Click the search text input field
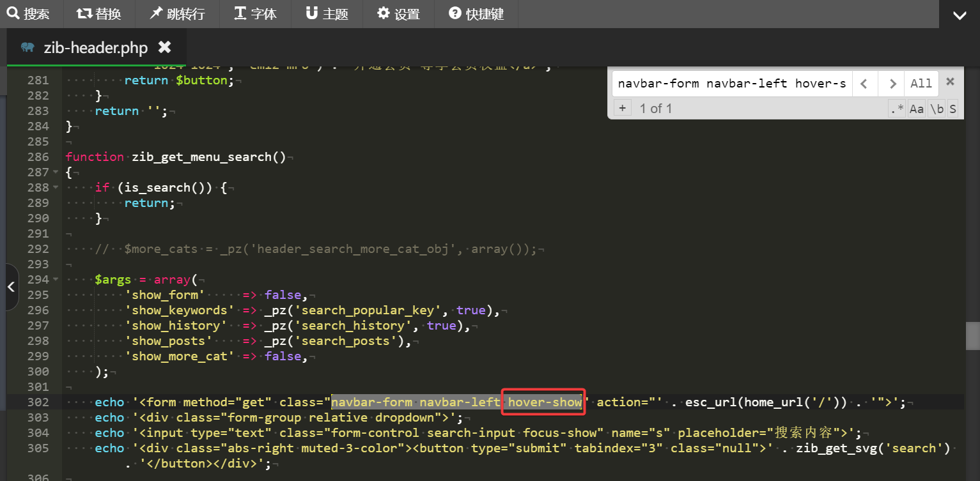 pos(731,84)
